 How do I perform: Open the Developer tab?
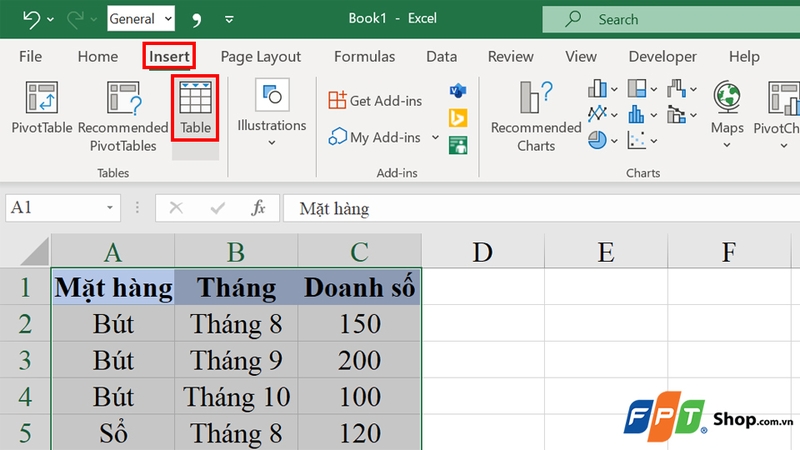[x=662, y=56]
